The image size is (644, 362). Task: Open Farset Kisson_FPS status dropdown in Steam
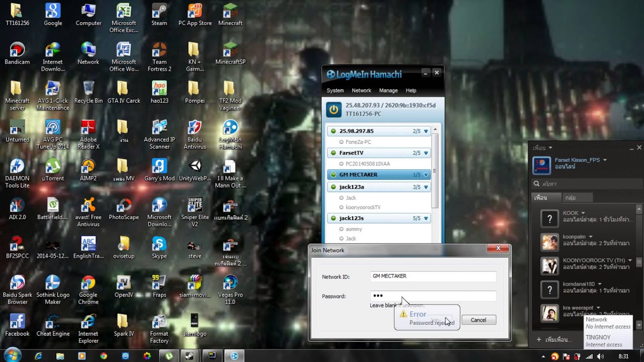click(x=605, y=160)
